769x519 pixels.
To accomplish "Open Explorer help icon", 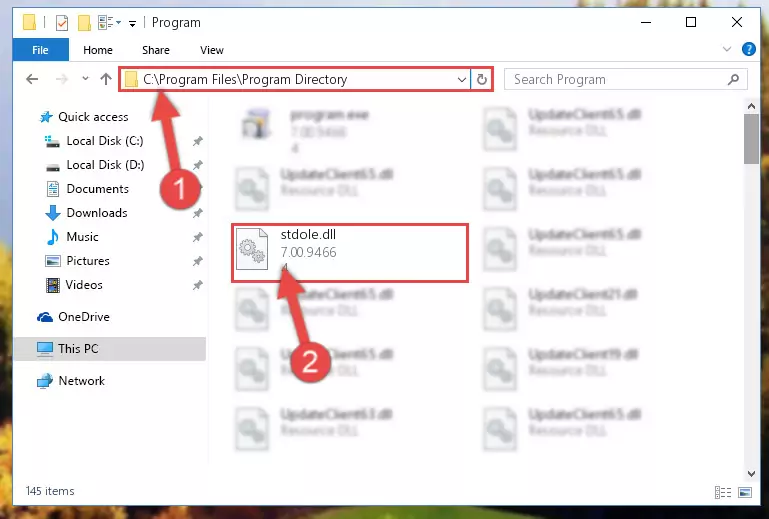I will pos(748,49).
